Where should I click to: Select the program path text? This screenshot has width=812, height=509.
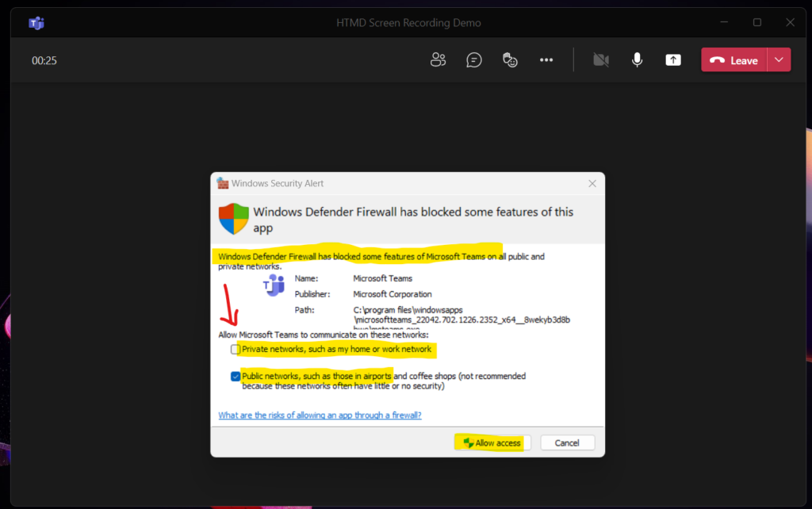(x=462, y=320)
